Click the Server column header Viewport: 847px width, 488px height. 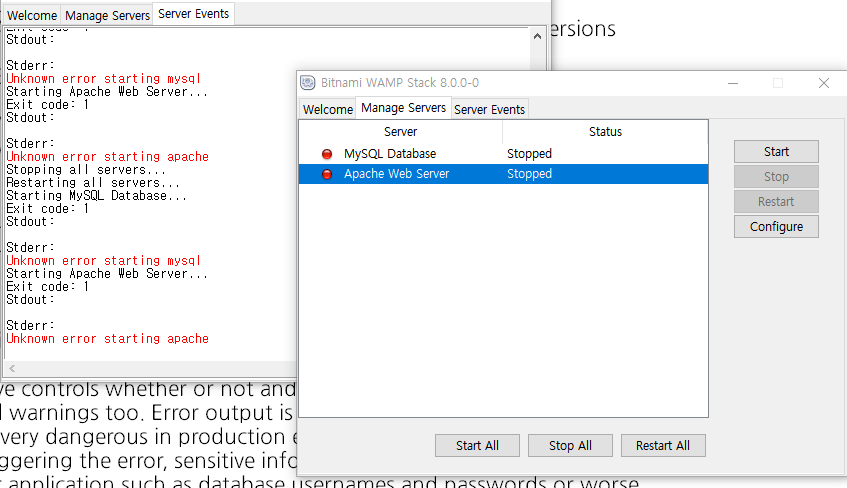click(x=400, y=132)
